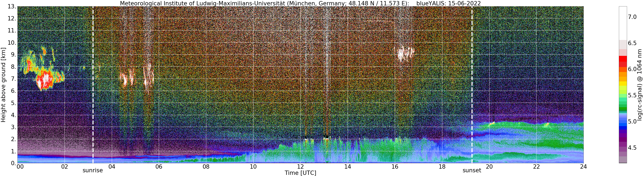Click the dashed sunset marker line
This screenshot has width=644, height=177.
(472, 85)
